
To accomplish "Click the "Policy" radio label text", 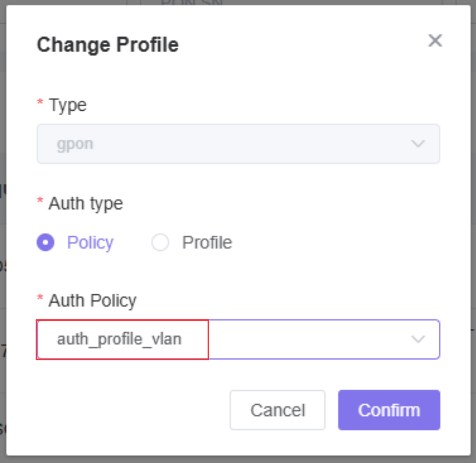I will point(90,243).
